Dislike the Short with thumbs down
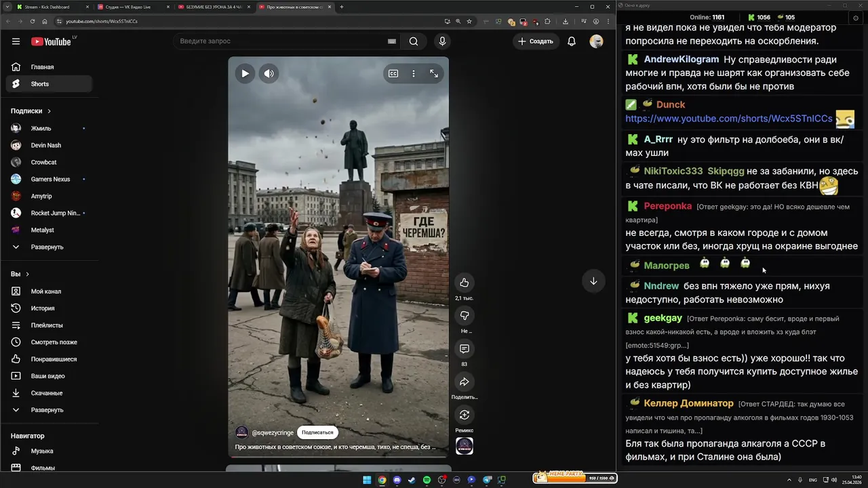Viewport: 868px width, 488px height. [x=465, y=315]
